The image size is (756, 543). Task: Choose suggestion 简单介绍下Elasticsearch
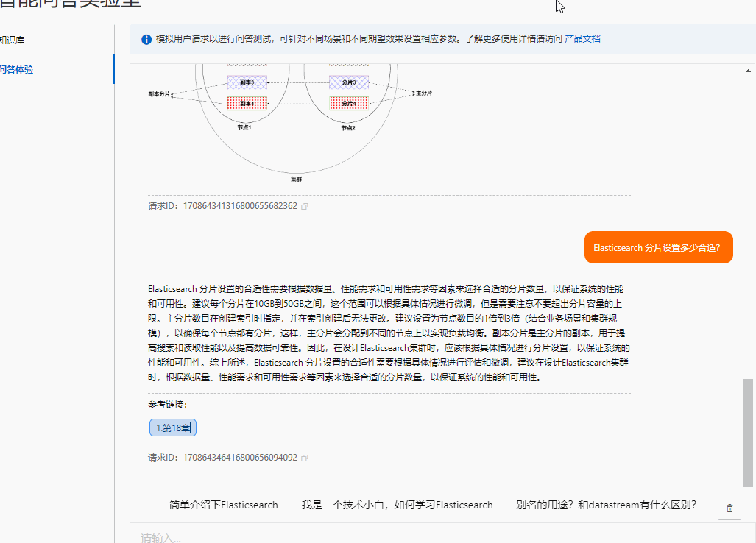click(223, 505)
